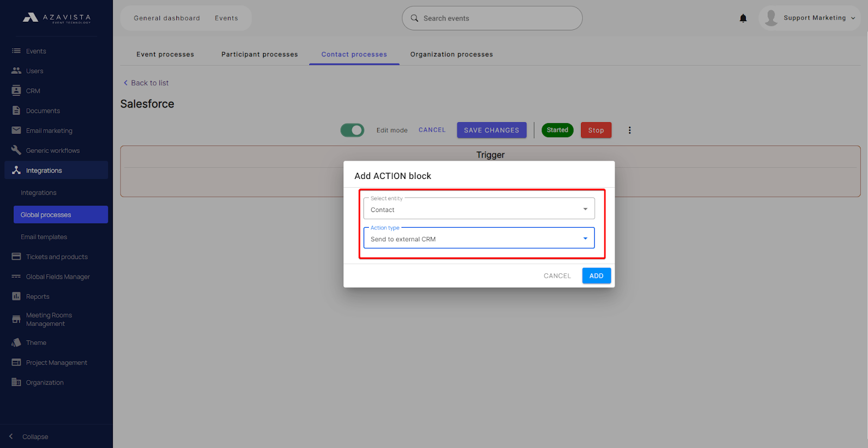Image resolution: width=868 pixels, height=448 pixels.
Task: Toggle the Edit mode switch
Action: click(x=353, y=130)
